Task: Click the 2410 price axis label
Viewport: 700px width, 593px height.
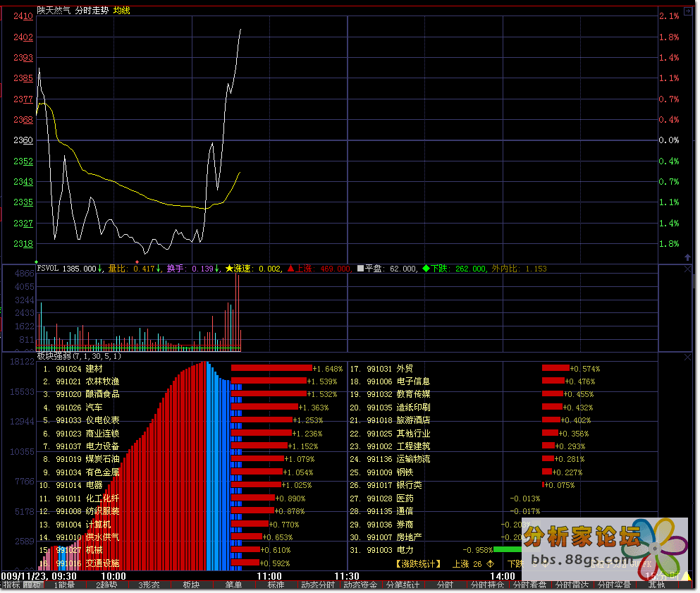Action: click(23, 16)
